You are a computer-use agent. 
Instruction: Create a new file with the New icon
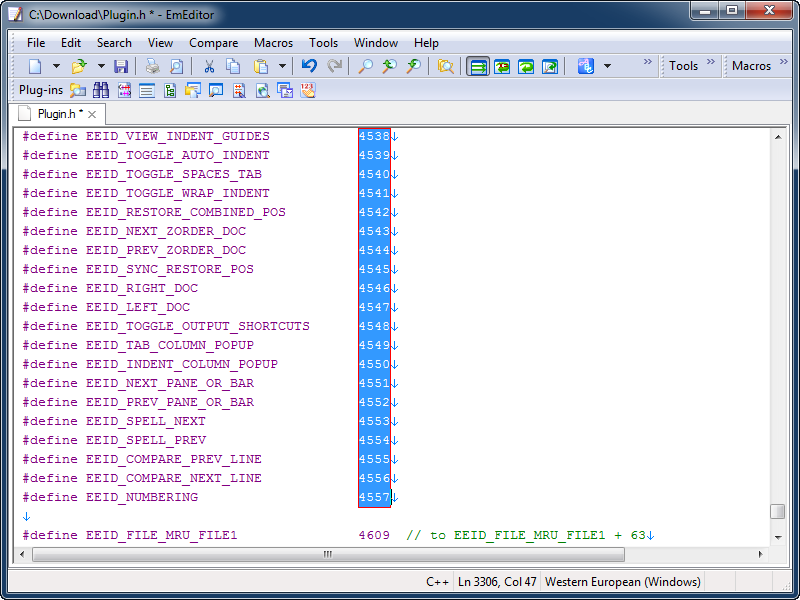pyautogui.click(x=35, y=66)
